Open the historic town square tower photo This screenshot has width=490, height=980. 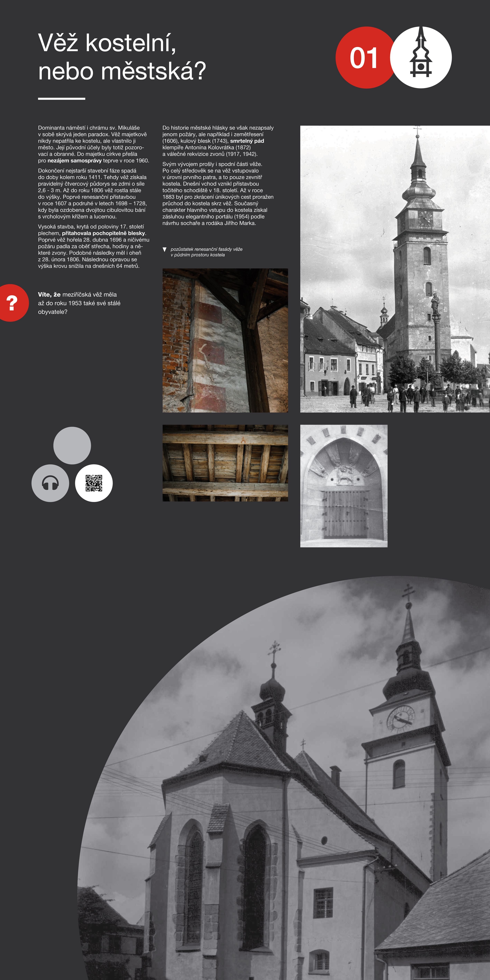point(395,269)
